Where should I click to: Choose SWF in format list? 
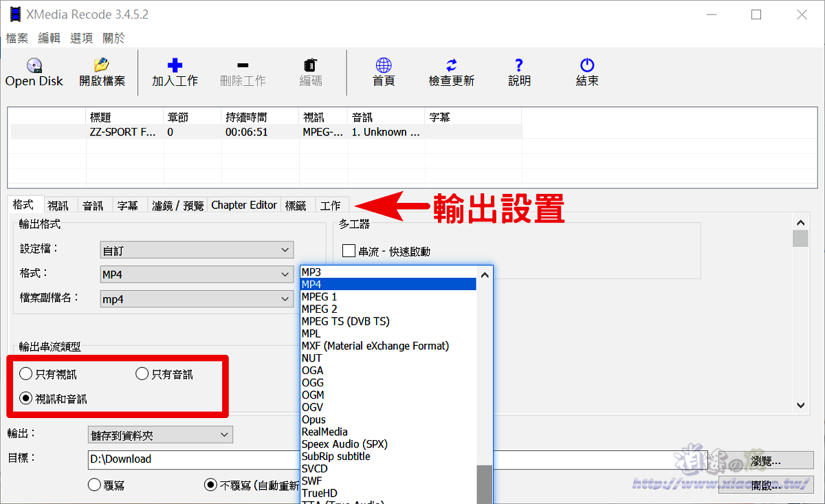tap(388, 481)
